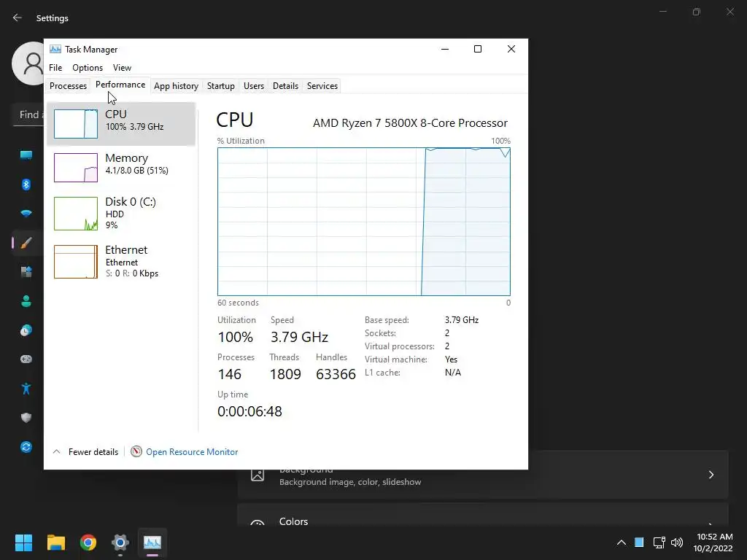Image resolution: width=747 pixels, height=560 pixels.
Task: Open Apps icon in Settings sidebar
Action: pyautogui.click(x=26, y=272)
